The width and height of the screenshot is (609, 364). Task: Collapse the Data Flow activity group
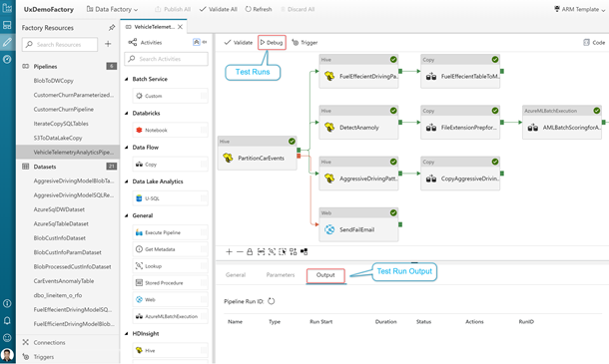click(126, 147)
